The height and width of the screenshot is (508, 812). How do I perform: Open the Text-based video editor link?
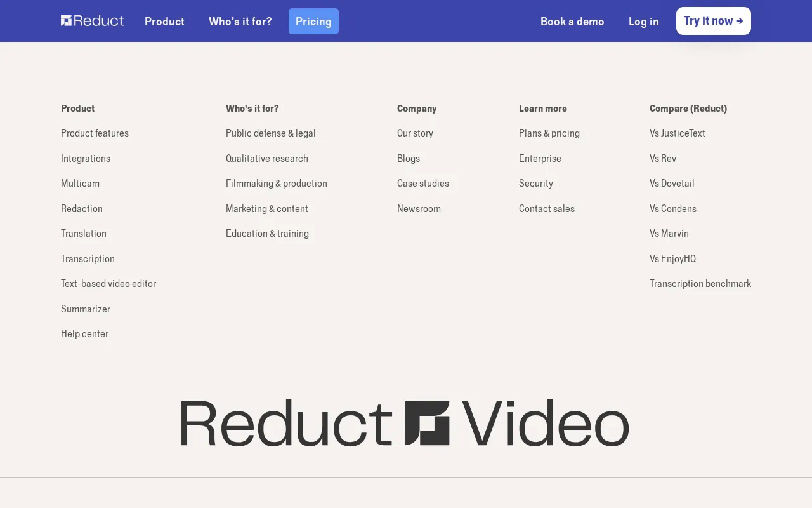[108, 284]
